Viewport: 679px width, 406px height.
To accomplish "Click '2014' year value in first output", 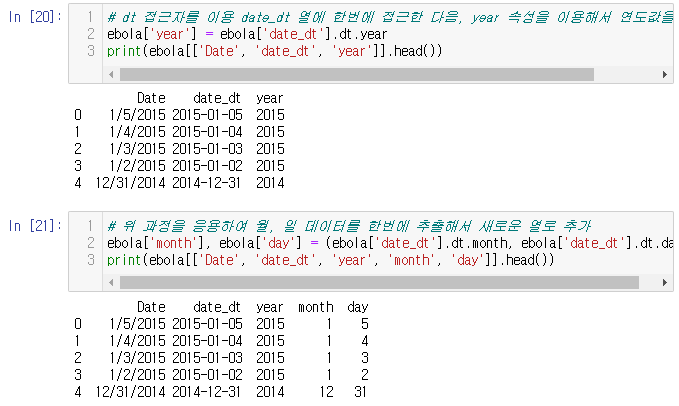I will point(270,183).
